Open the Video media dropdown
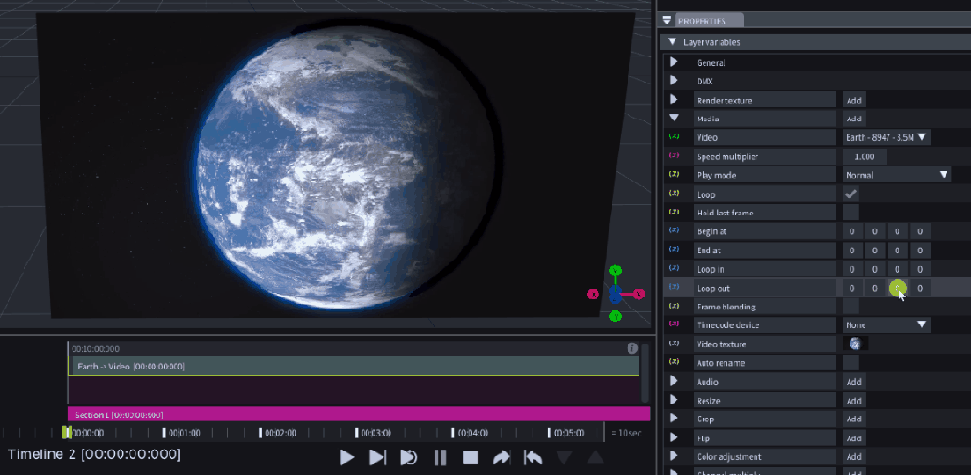Viewport: 971px width, 475px height. (887, 137)
